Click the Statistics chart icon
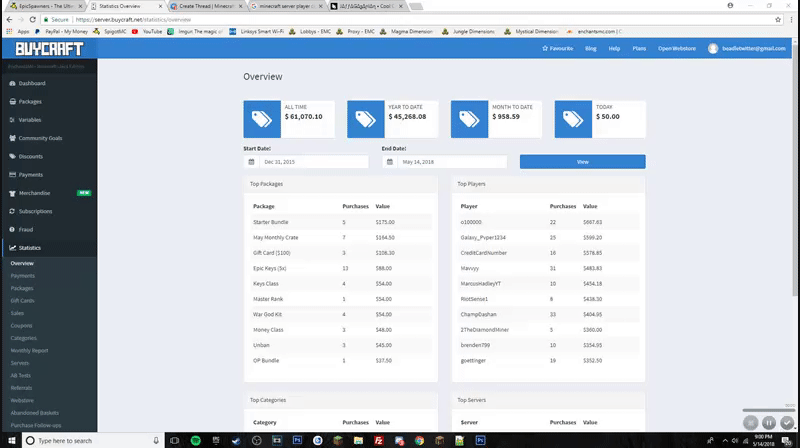Viewport: 800px width, 448px height. tap(12, 248)
